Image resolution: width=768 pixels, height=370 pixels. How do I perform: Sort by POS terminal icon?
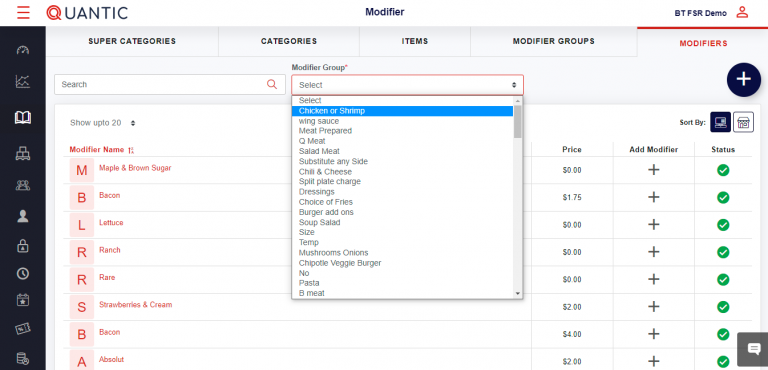tap(720, 122)
